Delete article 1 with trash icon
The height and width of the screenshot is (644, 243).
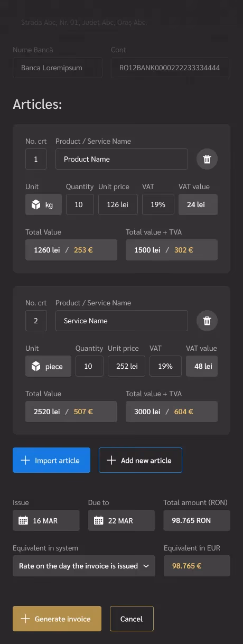(x=207, y=159)
